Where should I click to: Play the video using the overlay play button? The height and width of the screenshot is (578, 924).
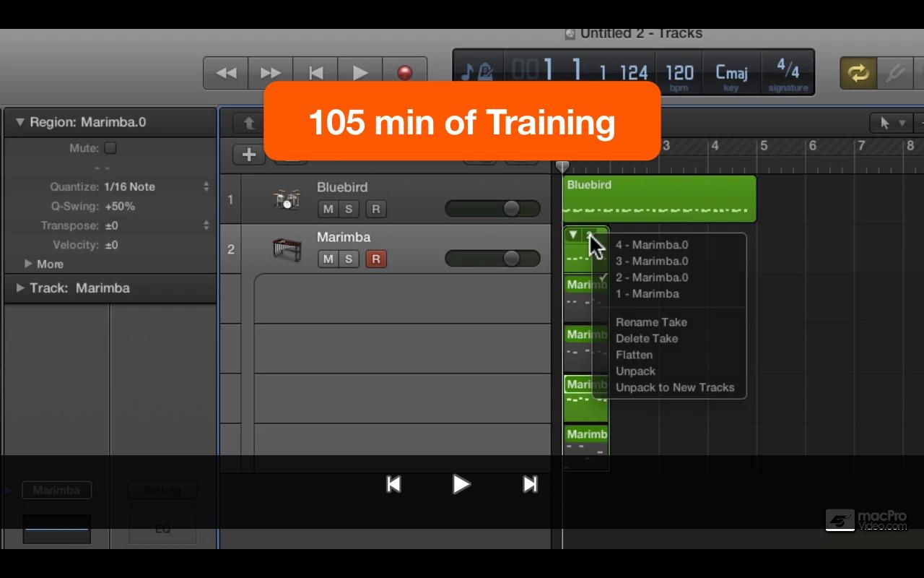click(x=461, y=484)
